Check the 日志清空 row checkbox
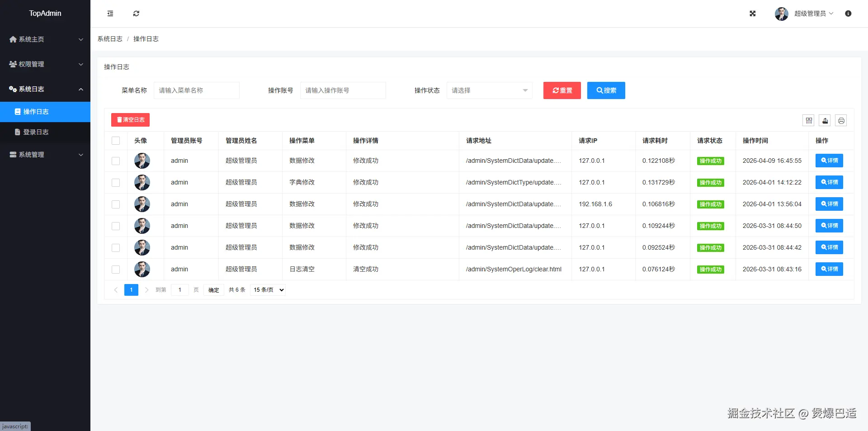The width and height of the screenshot is (868, 431). pos(116,270)
